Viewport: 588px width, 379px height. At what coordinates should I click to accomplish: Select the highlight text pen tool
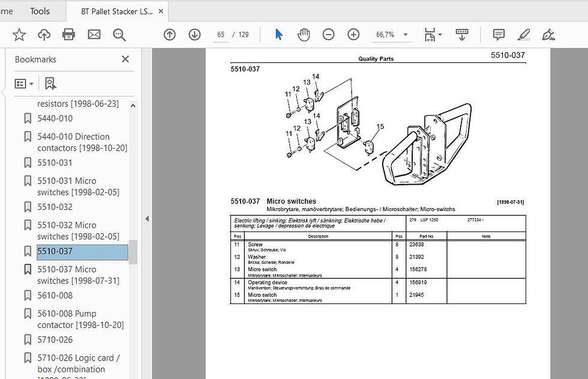coord(523,35)
